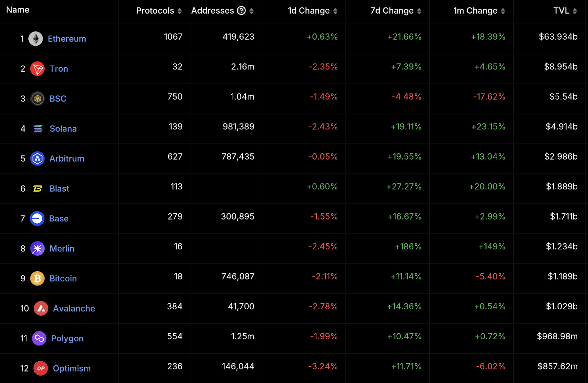This screenshot has width=588, height=383.
Task: Open the Optimism chain link
Action: click(x=72, y=369)
